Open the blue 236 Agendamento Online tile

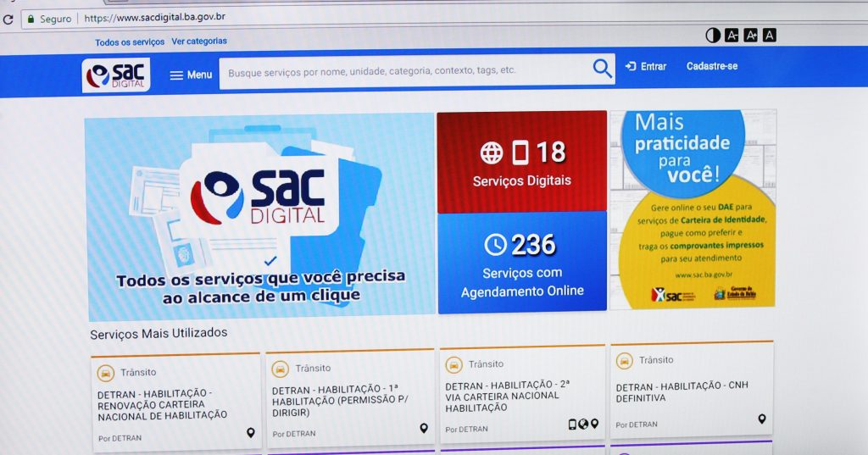(521, 262)
